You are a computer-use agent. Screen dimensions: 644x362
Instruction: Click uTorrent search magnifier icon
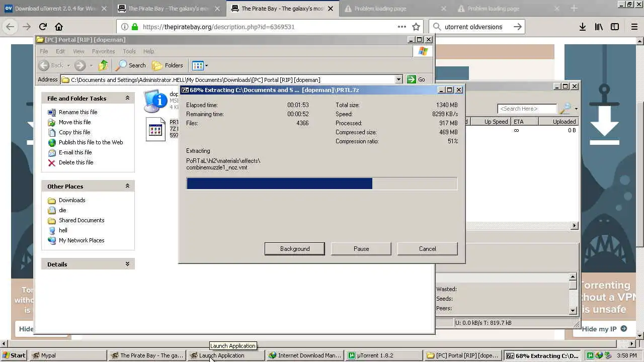[566, 108]
